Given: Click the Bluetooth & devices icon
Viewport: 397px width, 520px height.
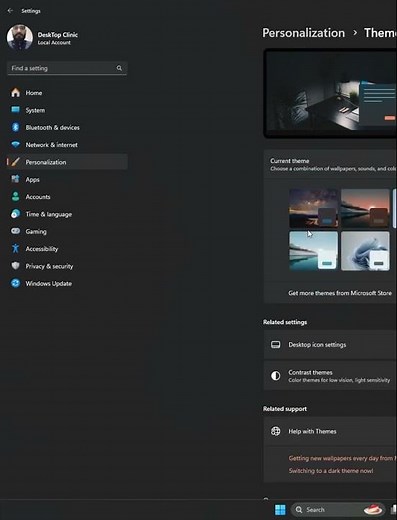Looking at the screenshot, I should click(15, 127).
